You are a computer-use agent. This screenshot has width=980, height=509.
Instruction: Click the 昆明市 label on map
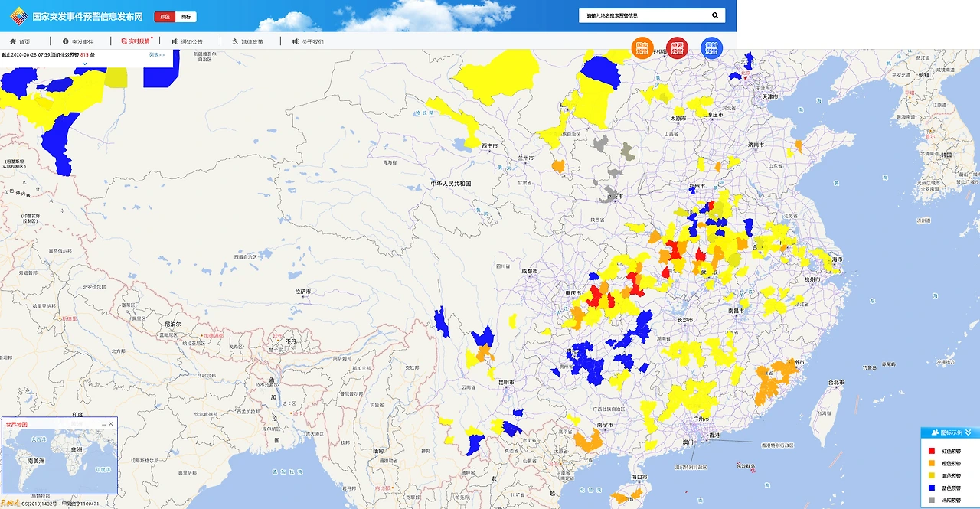coord(506,382)
